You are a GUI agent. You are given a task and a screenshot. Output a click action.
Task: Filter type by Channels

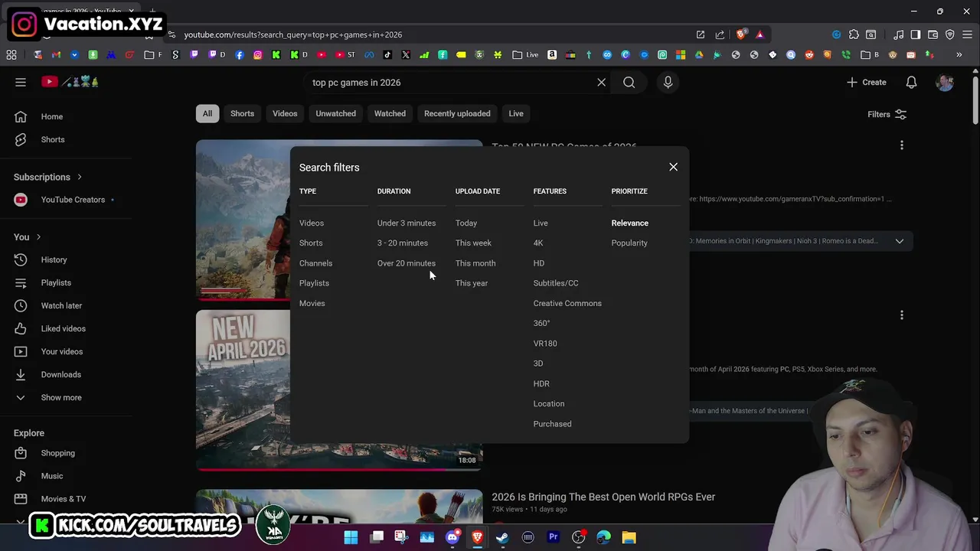(x=315, y=263)
